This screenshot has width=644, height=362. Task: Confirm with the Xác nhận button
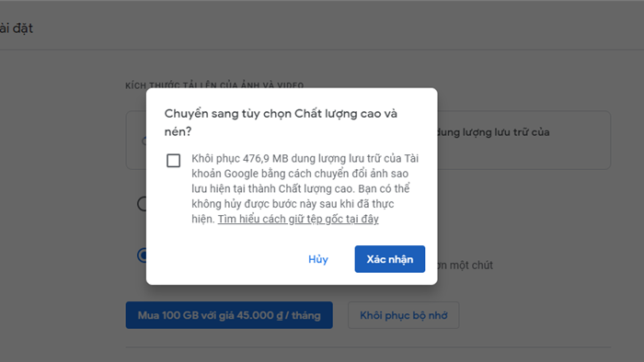pos(390,259)
